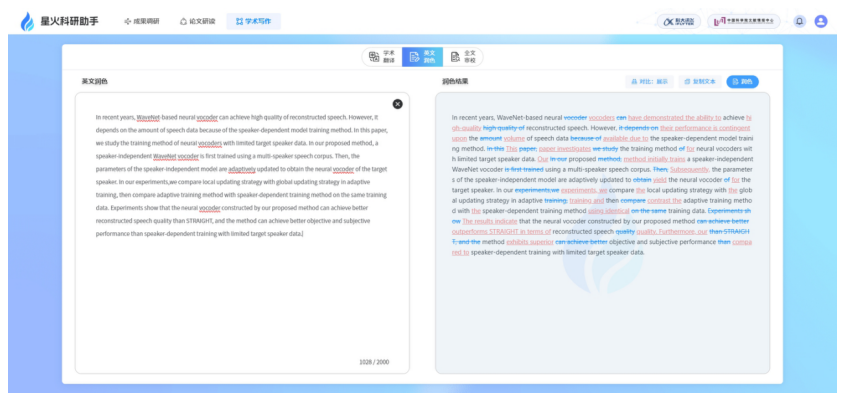Open the notification bell icon

point(799,21)
